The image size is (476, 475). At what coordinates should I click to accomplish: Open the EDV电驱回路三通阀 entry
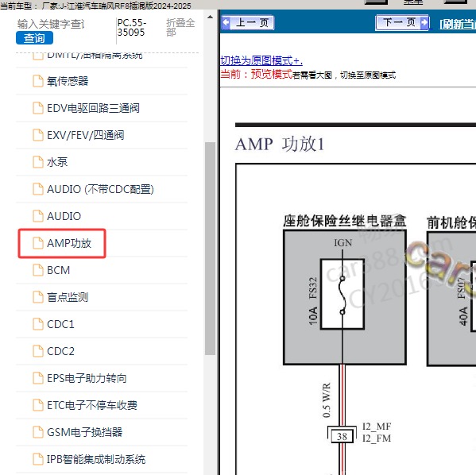click(x=93, y=108)
